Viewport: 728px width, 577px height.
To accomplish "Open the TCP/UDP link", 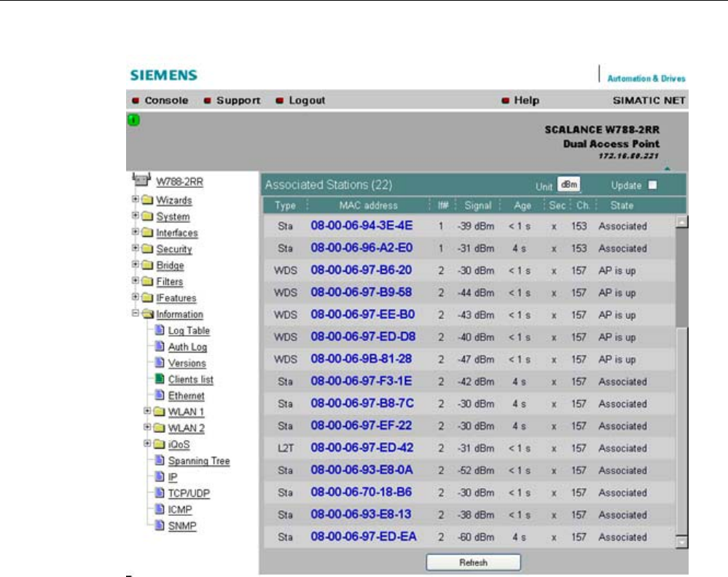I will (189, 493).
